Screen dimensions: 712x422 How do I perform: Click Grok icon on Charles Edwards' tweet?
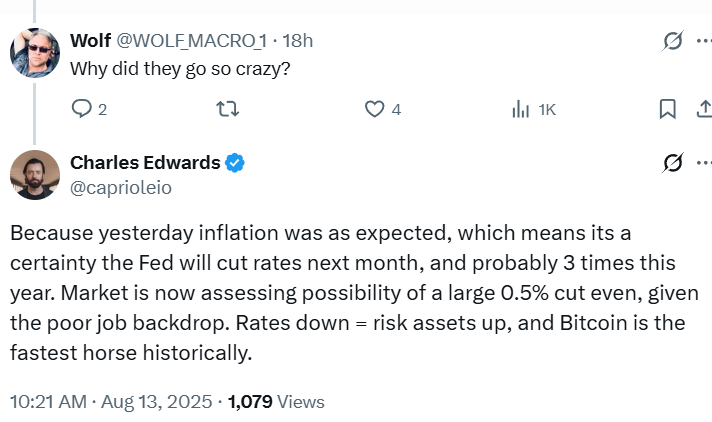pyautogui.click(x=672, y=163)
